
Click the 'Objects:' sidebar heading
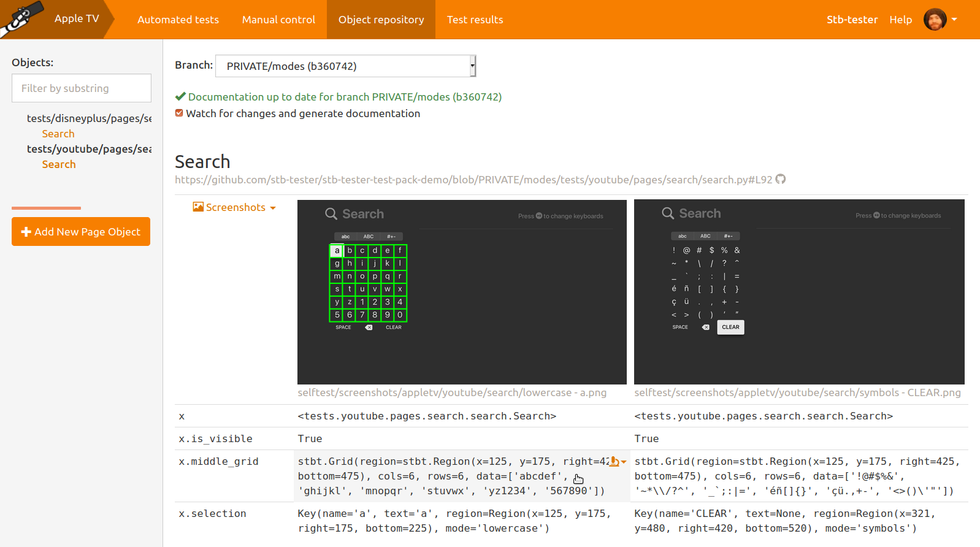click(x=33, y=63)
